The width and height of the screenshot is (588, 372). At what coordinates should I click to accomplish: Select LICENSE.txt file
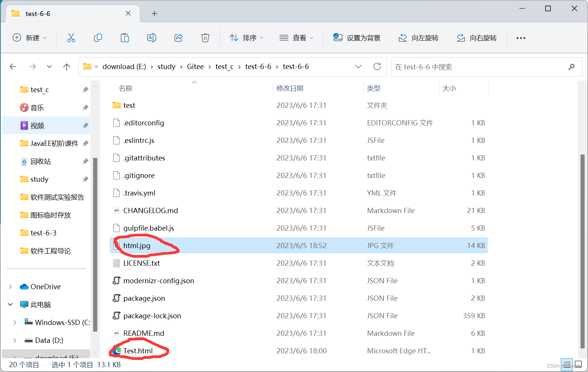[298, 263]
